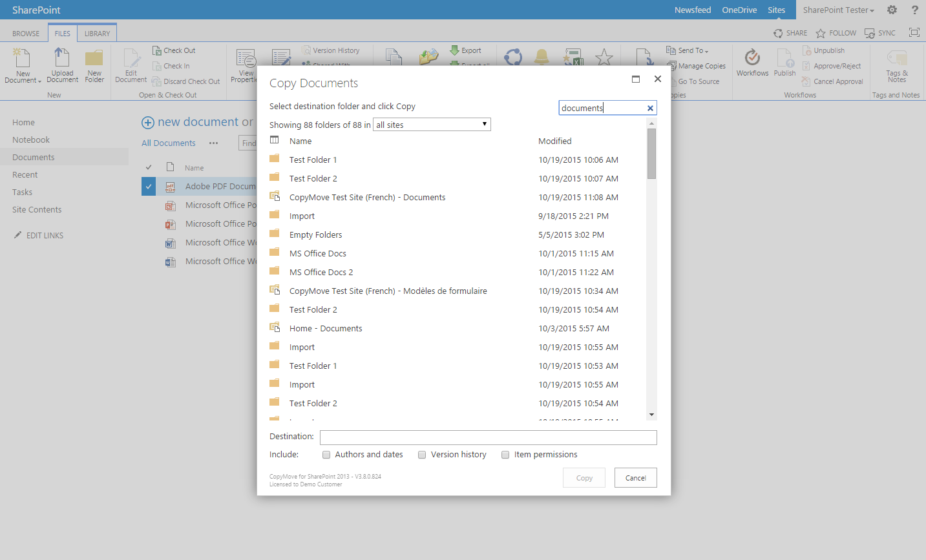Image resolution: width=926 pixels, height=560 pixels.
Task: Enable the Item permissions checkbox
Action: tap(505, 455)
